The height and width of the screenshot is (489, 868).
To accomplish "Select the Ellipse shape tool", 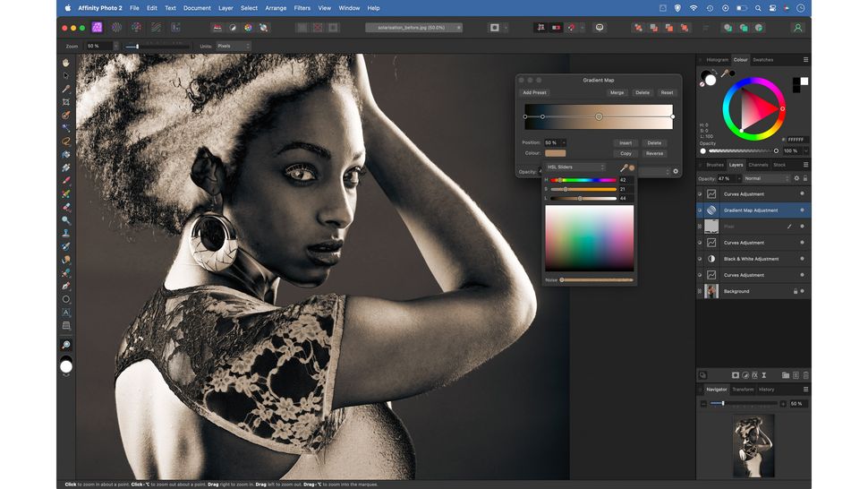I will click(66, 299).
